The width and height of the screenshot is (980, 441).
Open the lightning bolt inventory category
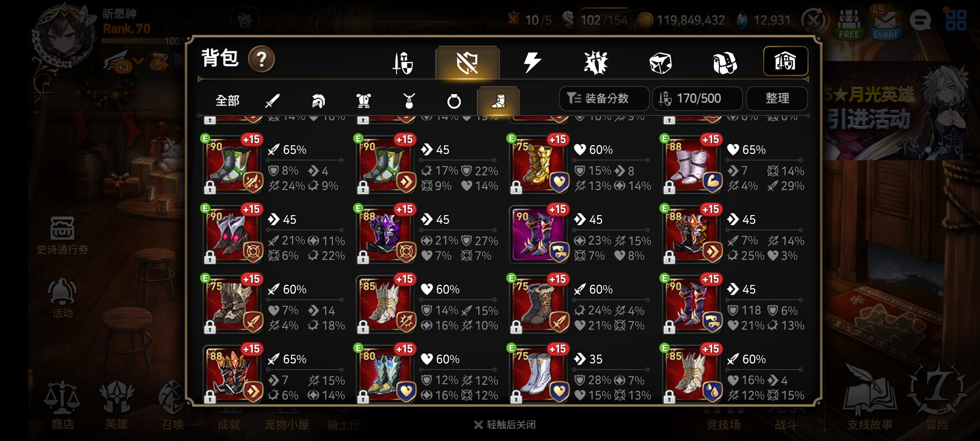(x=532, y=62)
